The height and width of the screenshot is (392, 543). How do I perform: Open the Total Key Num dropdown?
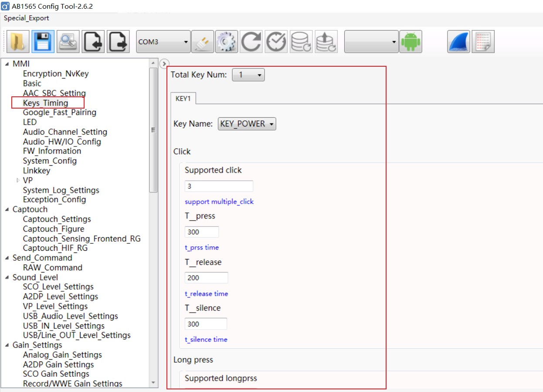pos(248,75)
